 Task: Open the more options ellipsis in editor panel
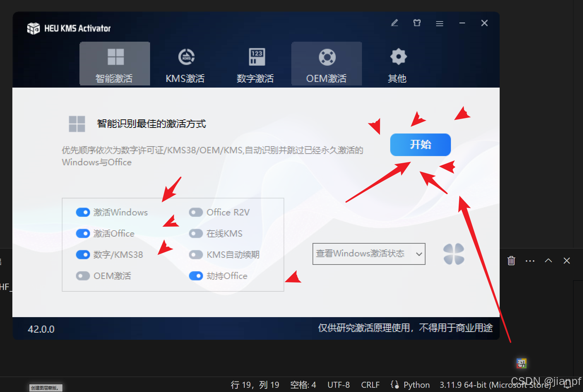(530, 261)
